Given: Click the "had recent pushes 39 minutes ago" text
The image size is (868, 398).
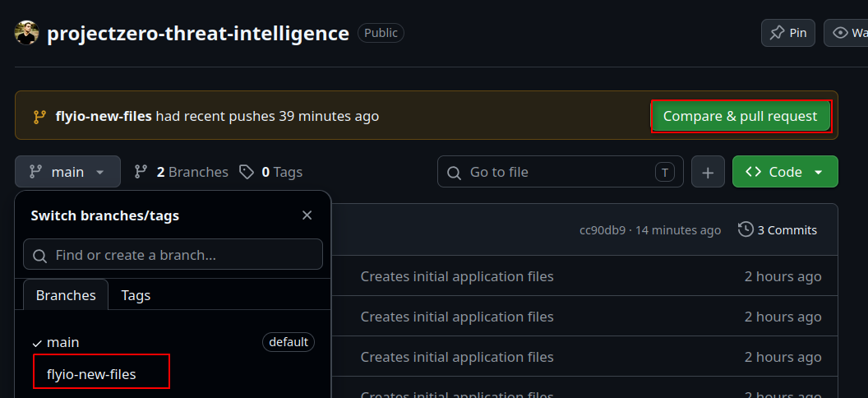Looking at the screenshot, I should pos(267,116).
